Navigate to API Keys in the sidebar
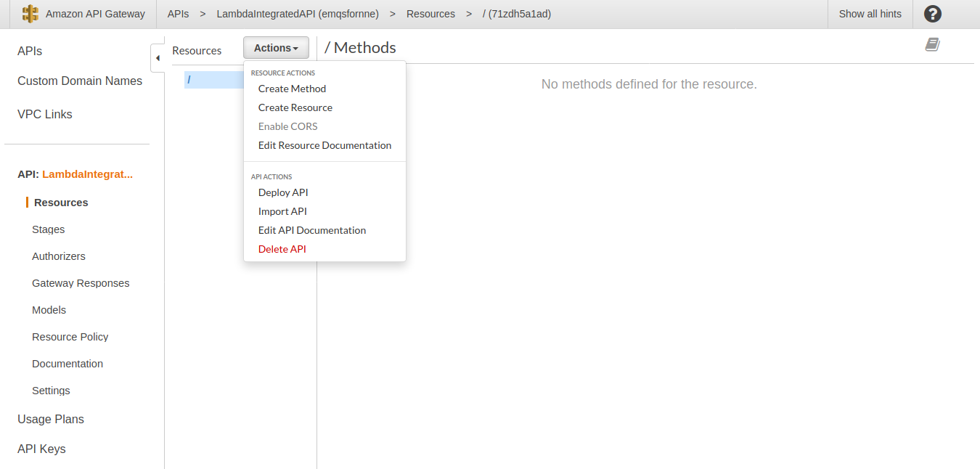Viewport: 980px width, 469px height. click(41, 449)
